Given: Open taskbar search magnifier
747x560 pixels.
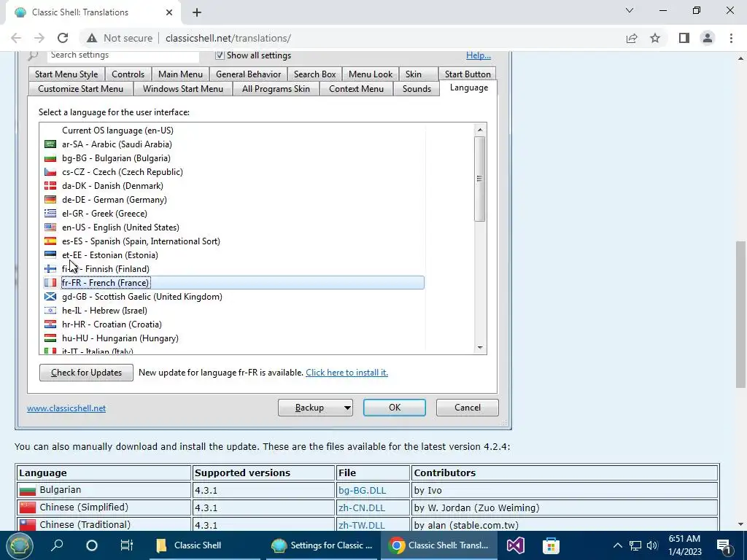Looking at the screenshot, I should point(57,545).
